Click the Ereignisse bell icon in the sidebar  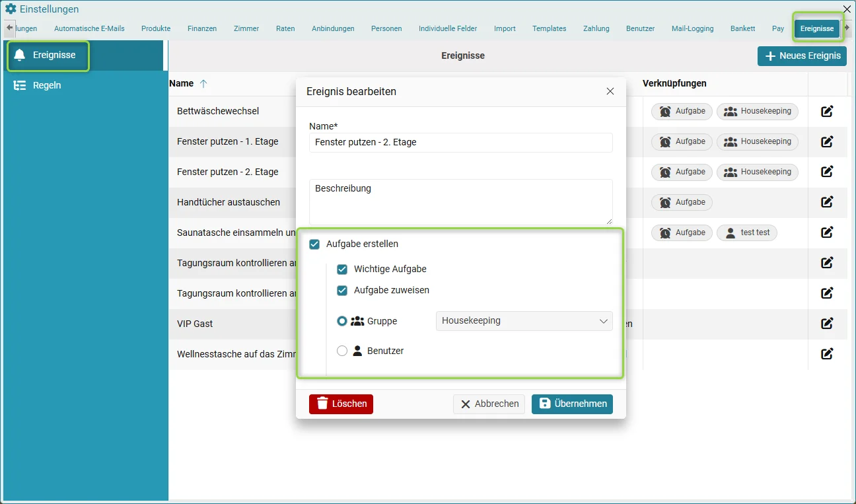tap(20, 55)
